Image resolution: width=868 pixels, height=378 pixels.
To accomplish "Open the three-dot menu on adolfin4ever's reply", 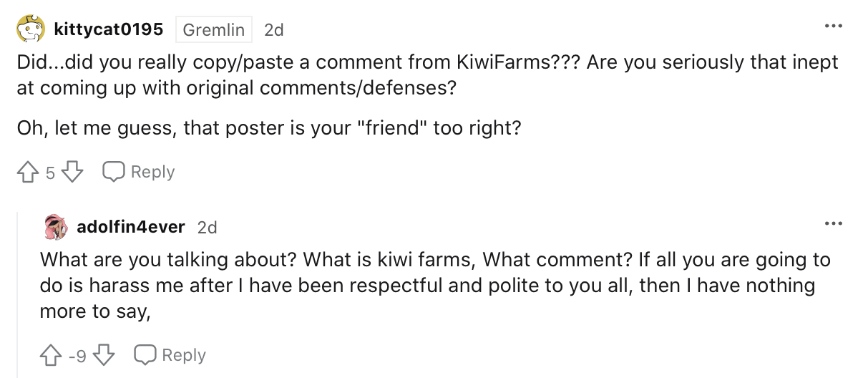I will 833,224.
